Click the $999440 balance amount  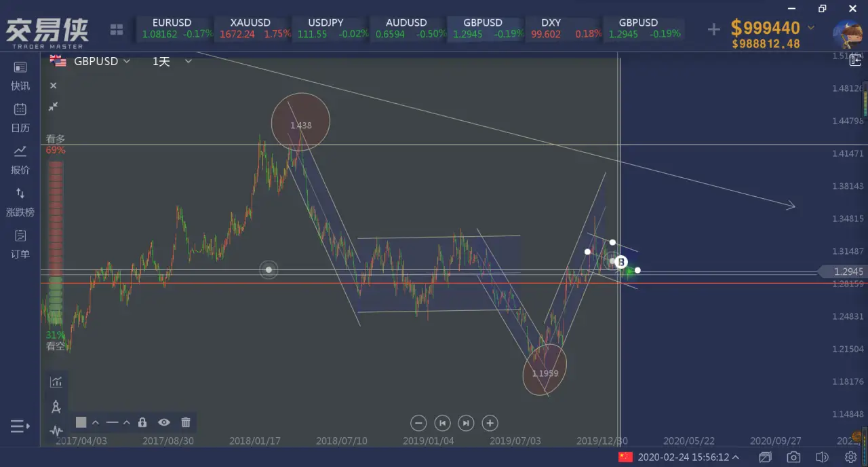point(765,28)
